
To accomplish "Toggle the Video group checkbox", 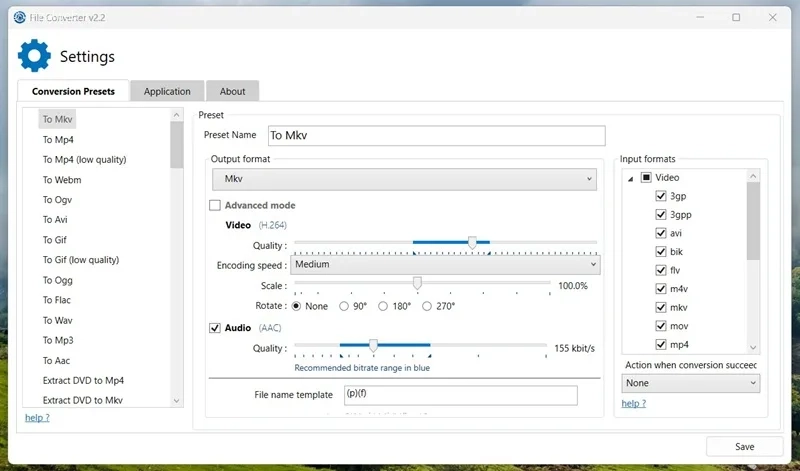I will click(646, 178).
